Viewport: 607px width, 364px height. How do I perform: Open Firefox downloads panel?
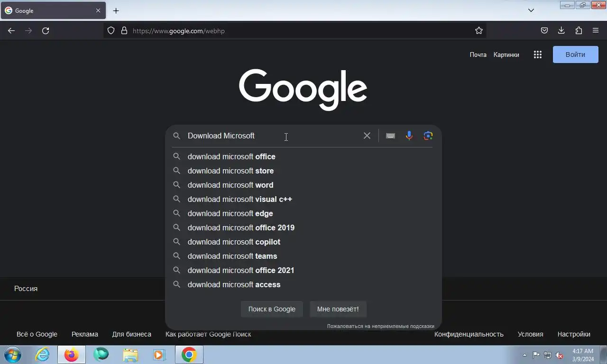561,31
